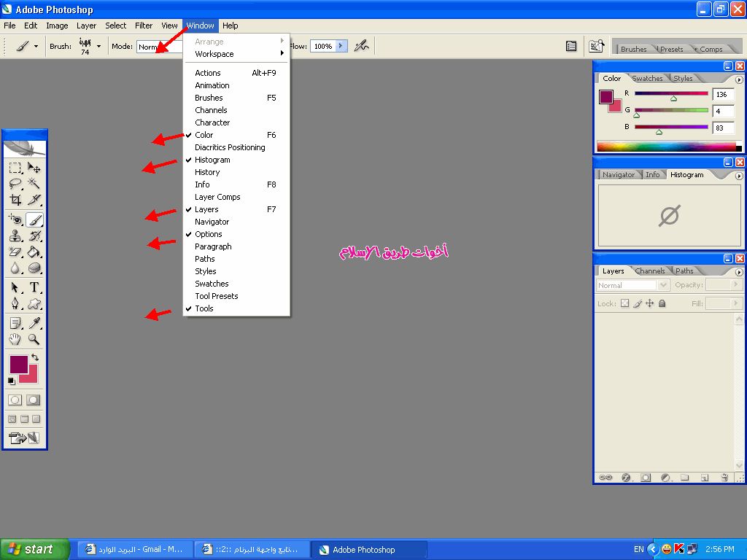
Task: Choose Brushes from Window menu
Action: [x=236, y=98]
